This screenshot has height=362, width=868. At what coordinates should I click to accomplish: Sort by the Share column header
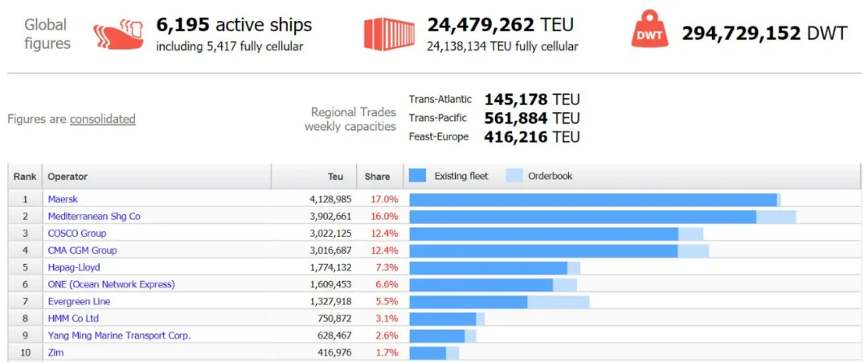(x=377, y=177)
